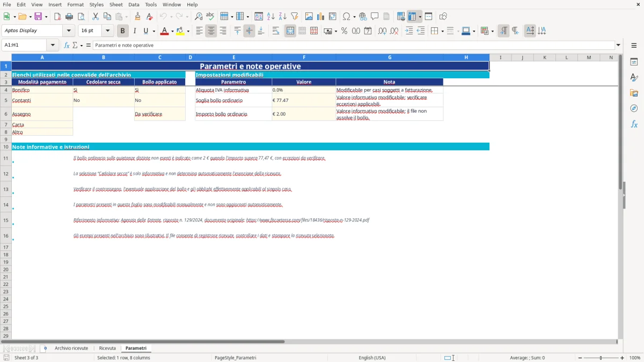Screen dimensions: 644x362
Task: Apply the yellow background color swatch
Action: 180,31
